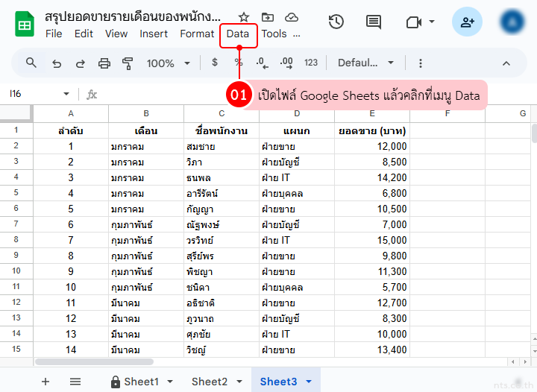Click the search menus magnifier icon

coord(31,63)
